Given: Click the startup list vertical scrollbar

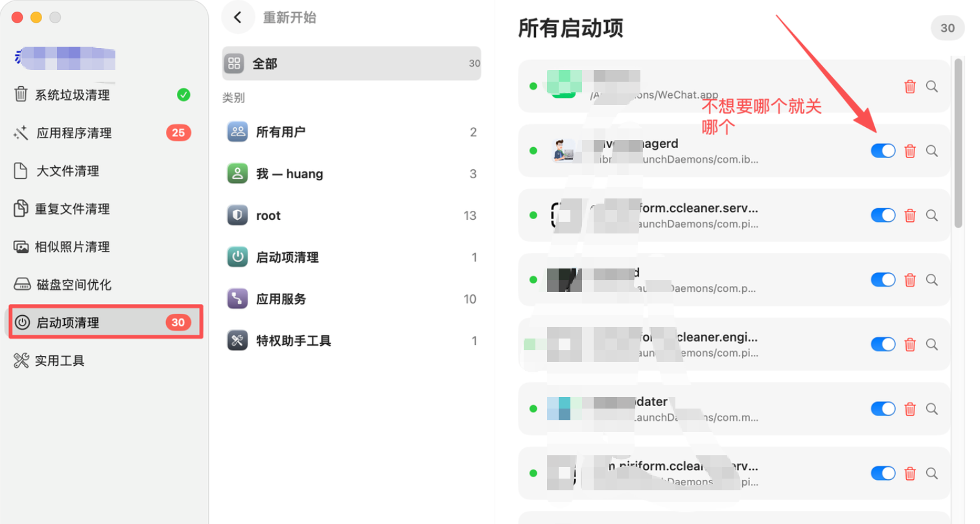Looking at the screenshot, I should click(958, 143).
